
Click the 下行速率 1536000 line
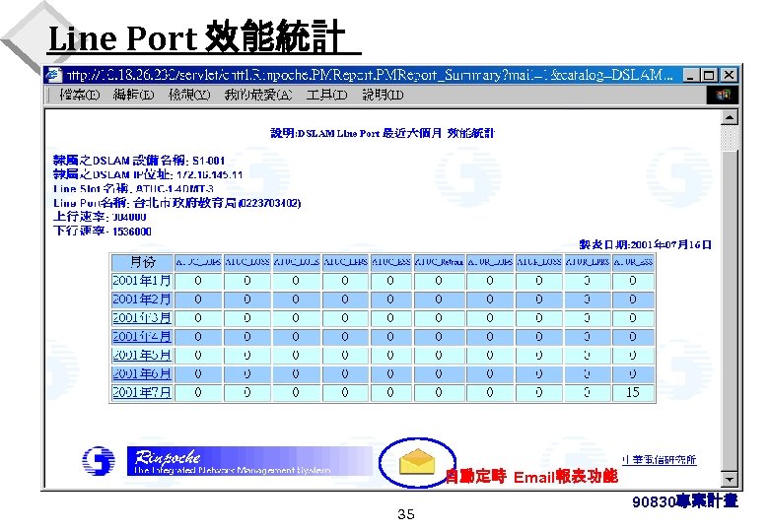(103, 232)
